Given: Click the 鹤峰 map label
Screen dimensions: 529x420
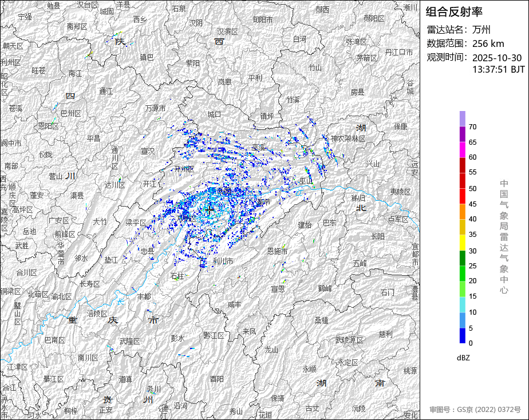Looking at the screenshot, I should tap(325, 288).
